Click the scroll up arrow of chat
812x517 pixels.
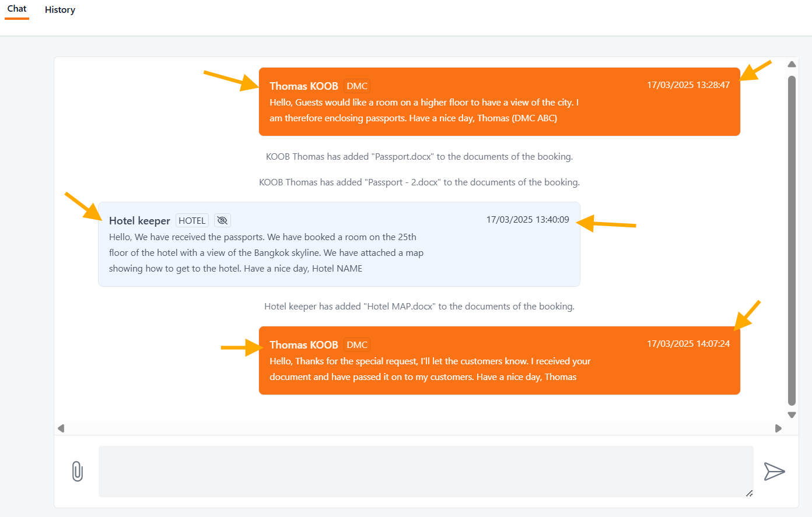click(792, 64)
